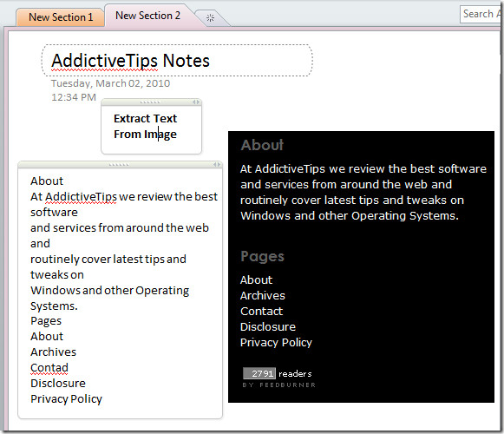Create a new section with the star tab
The image size is (504, 434).
(x=211, y=18)
